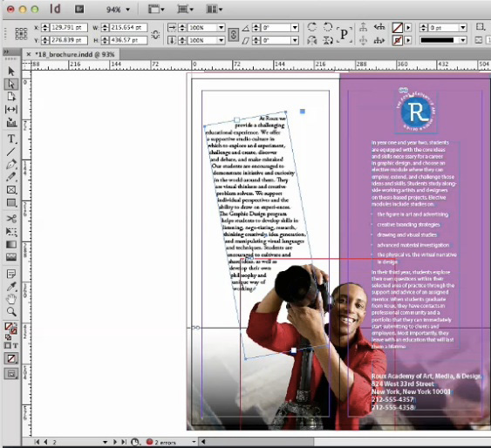Open the preflight menu arrow beside errors
The image size is (491, 448).
[194, 442]
